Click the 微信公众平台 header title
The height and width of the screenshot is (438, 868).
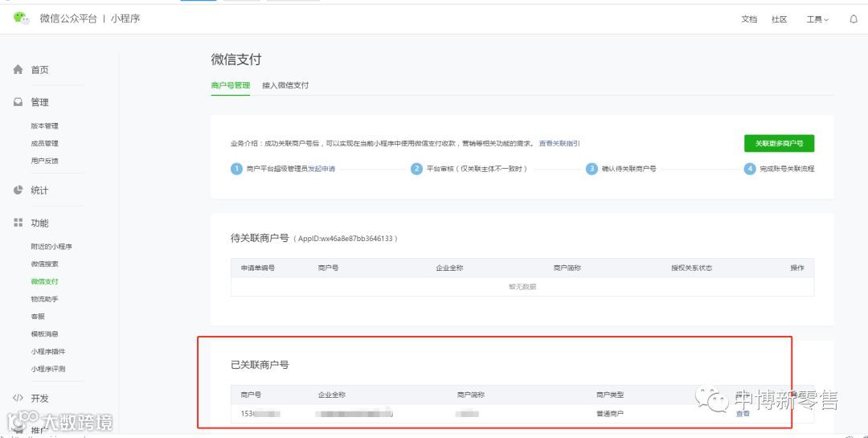coord(68,18)
